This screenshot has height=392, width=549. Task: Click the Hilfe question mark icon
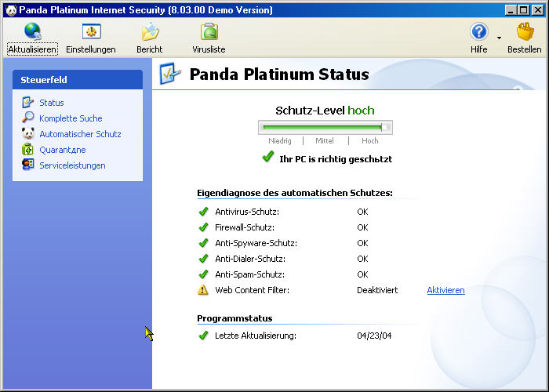pyautogui.click(x=478, y=31)
